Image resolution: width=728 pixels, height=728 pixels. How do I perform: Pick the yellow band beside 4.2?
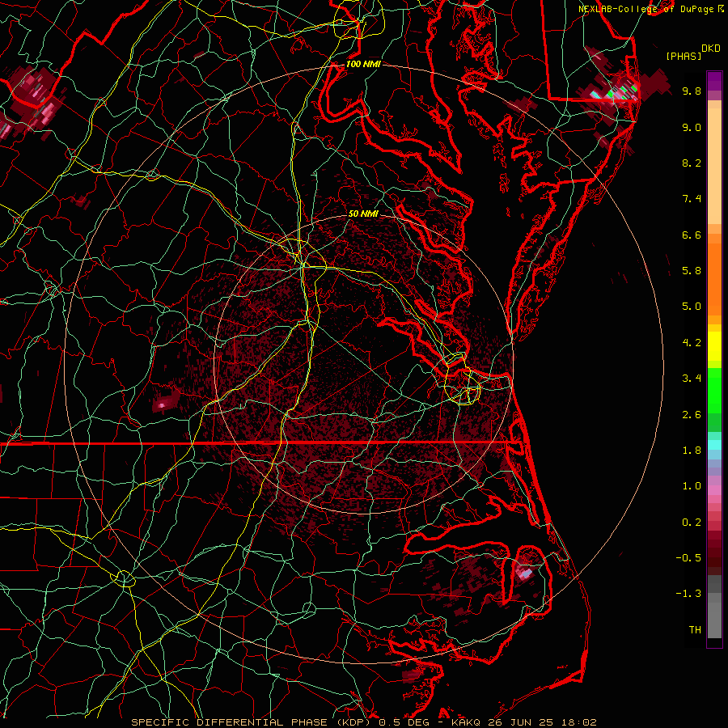(714, 345)
